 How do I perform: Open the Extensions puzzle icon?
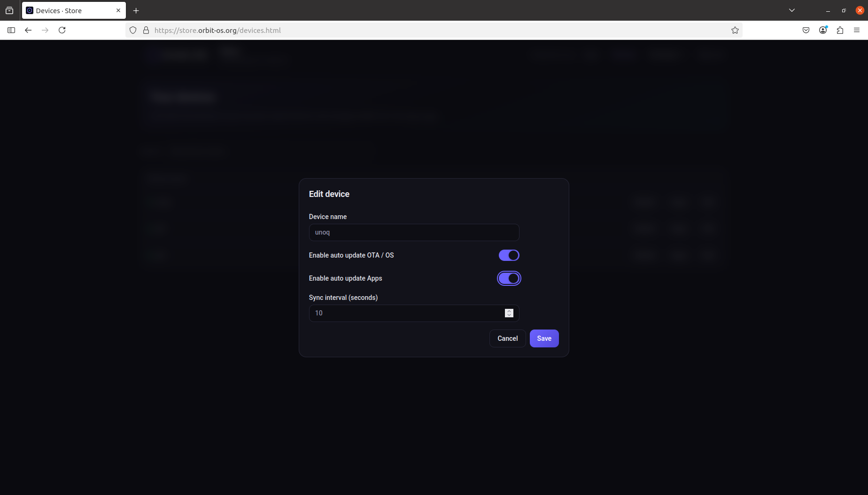click(x=840, y=30)
